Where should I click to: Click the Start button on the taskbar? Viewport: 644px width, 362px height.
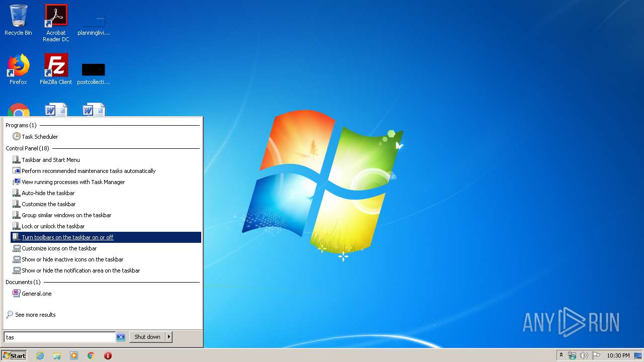[x=14, y=355]
